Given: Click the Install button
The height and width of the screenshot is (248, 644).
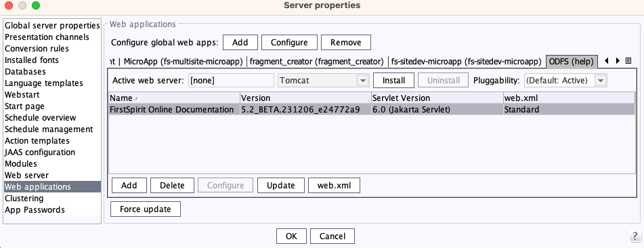Looking at the screenshot, I should coord(394,80).
